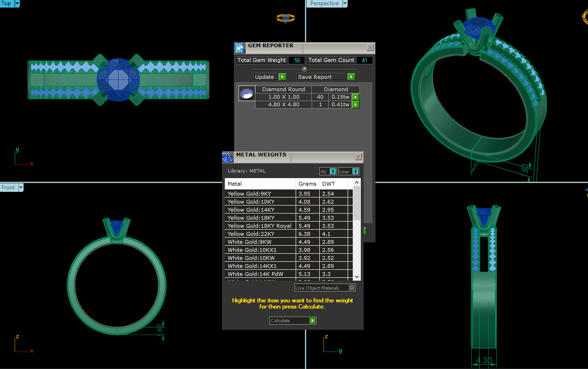This screenshot has width=588, height=369.
Task: Collapse Gem Reporter section with round chevron
Action: pyautogui.click(x=305, y=69)
